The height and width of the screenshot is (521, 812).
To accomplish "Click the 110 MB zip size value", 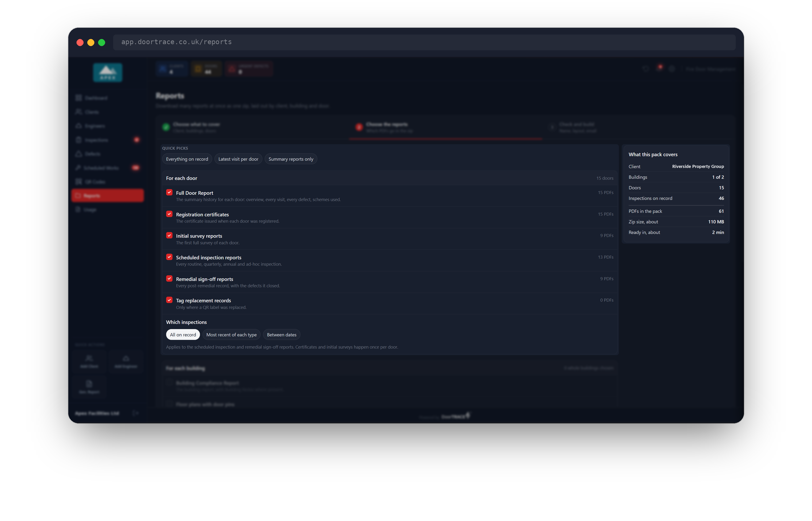I will [716, 222].
